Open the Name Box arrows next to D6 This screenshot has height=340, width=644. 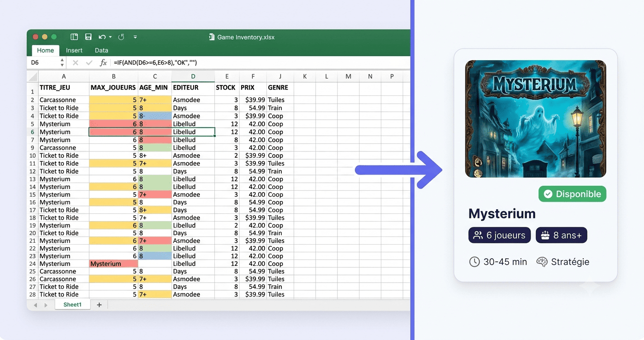coord(62,63)
